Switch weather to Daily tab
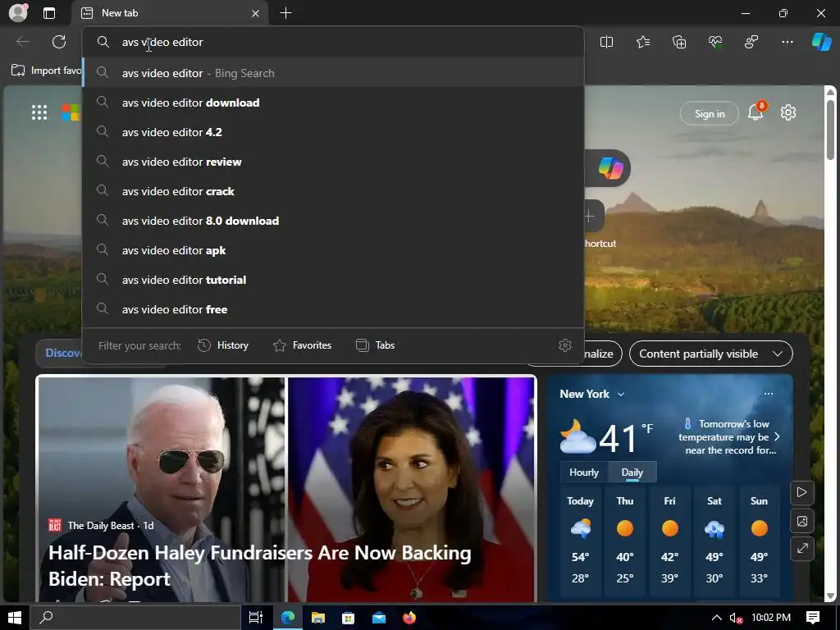Viewport: 840px width, 630px height. [x=632, y=472]
